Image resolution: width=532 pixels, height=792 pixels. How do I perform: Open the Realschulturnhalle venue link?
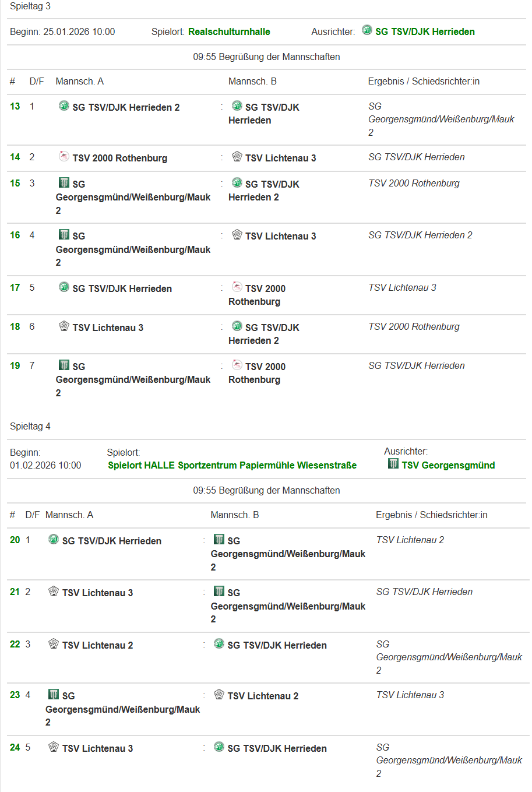229,31
